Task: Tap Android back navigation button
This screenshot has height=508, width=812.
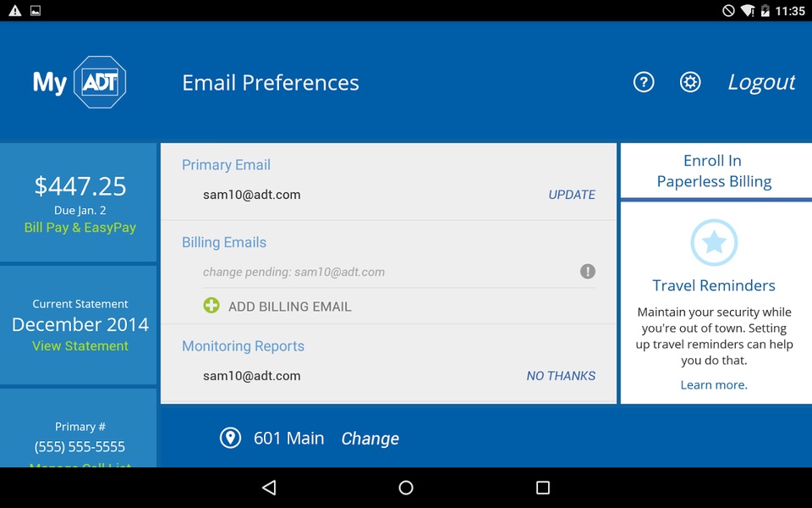Action: 269,488
